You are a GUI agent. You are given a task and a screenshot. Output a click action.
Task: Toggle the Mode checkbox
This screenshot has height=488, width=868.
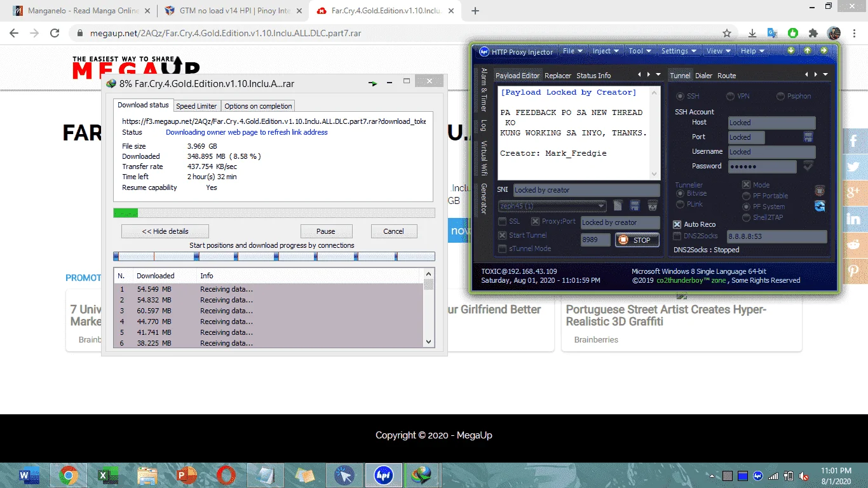pos(746,185)
